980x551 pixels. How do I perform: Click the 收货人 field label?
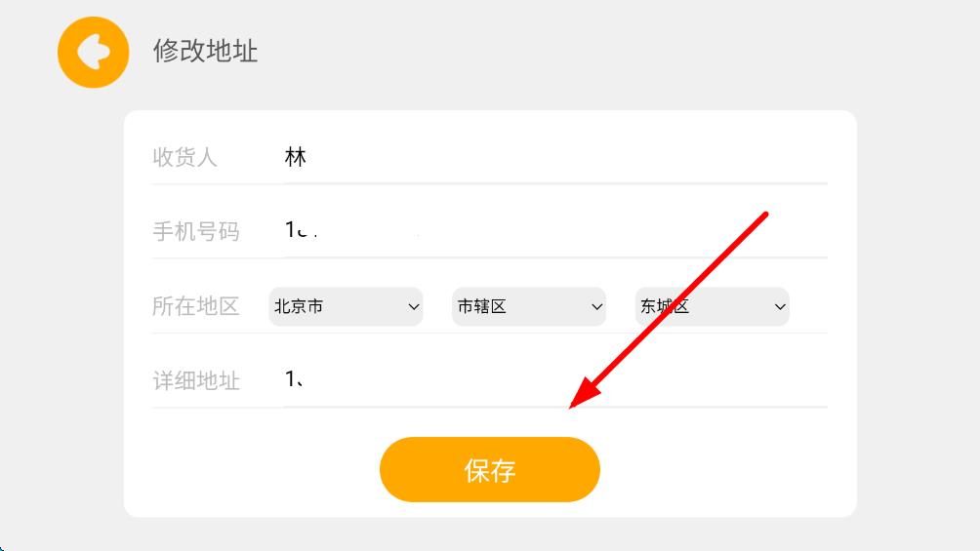(x=185, y=157)
